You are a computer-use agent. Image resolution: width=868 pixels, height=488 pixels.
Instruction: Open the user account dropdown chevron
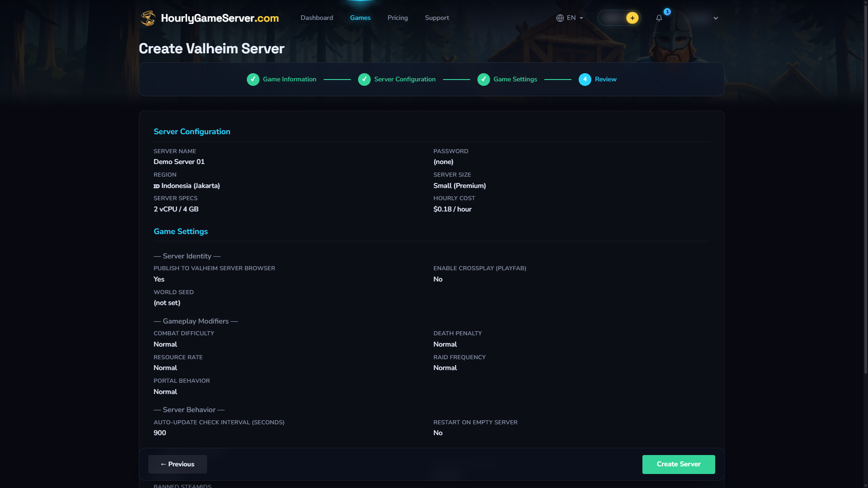[x=716, y=19]
